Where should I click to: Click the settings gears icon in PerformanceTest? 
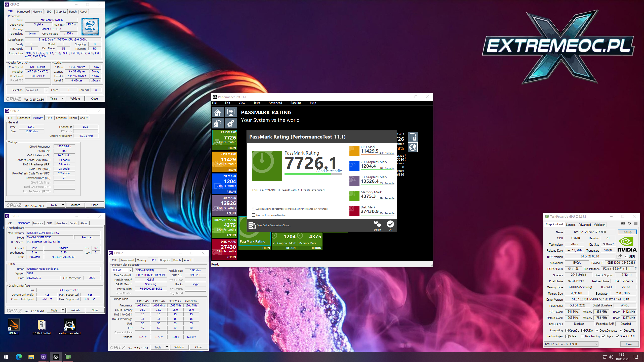point(231,123)
